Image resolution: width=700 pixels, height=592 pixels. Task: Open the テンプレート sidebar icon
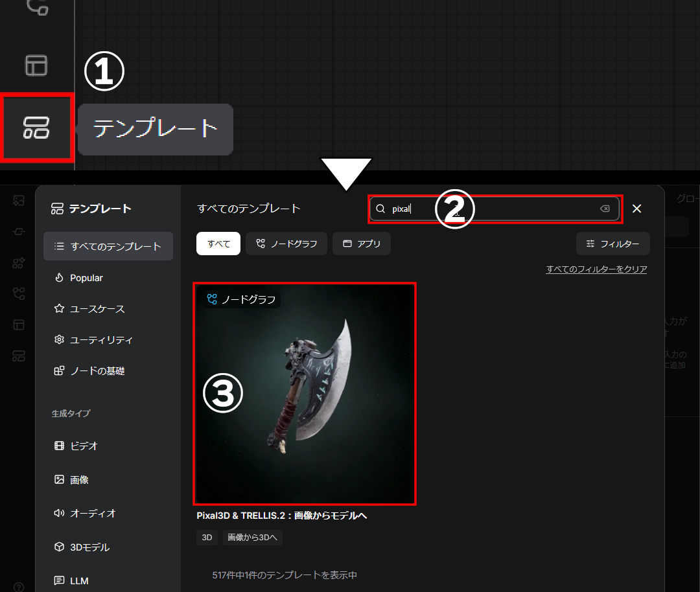(x=36, y=128)
